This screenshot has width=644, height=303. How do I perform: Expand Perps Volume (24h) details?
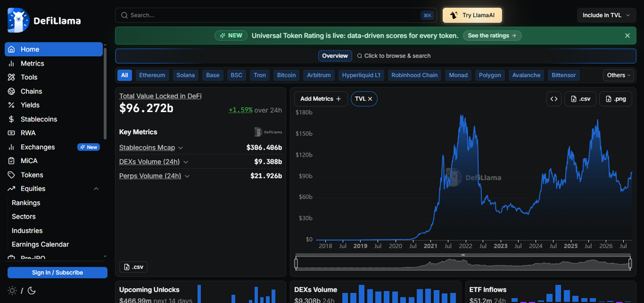point(187,176)
